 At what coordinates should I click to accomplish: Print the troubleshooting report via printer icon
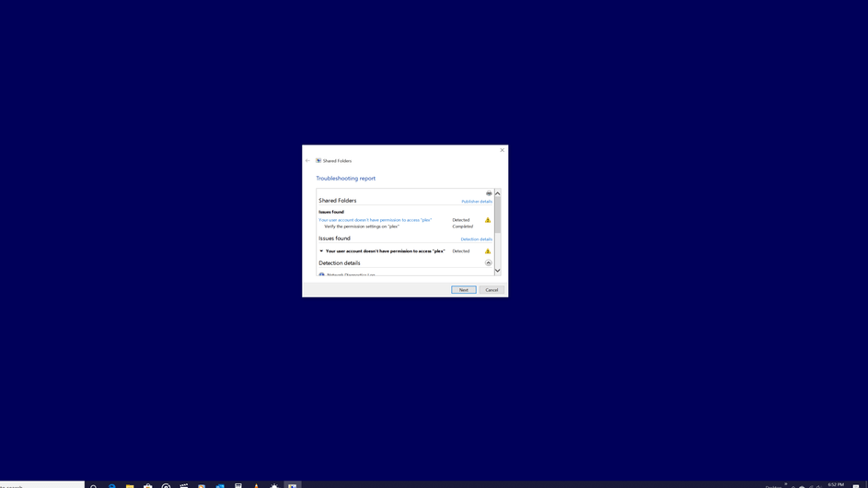pos(489,193)
